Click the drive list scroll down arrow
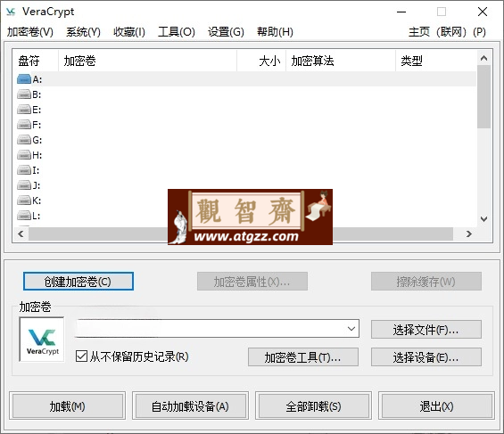The image size is (504, 434). coord(483,219)
